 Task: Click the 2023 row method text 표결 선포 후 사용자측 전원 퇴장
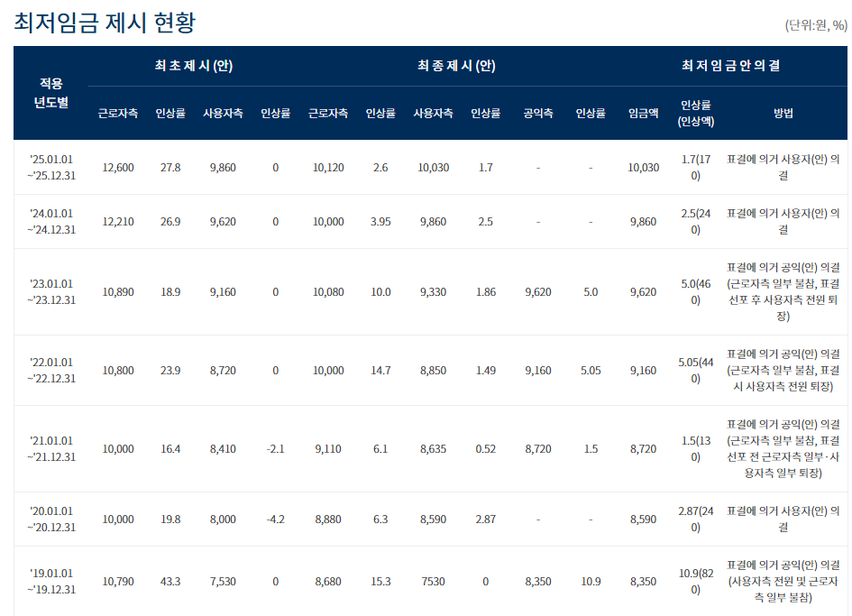pyautogui.click(x=783, y=299)
